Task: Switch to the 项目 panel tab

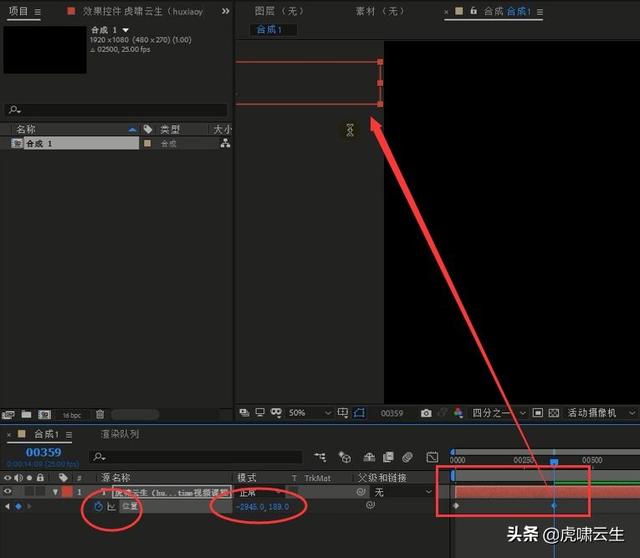Action: click(x=18, y=11)
